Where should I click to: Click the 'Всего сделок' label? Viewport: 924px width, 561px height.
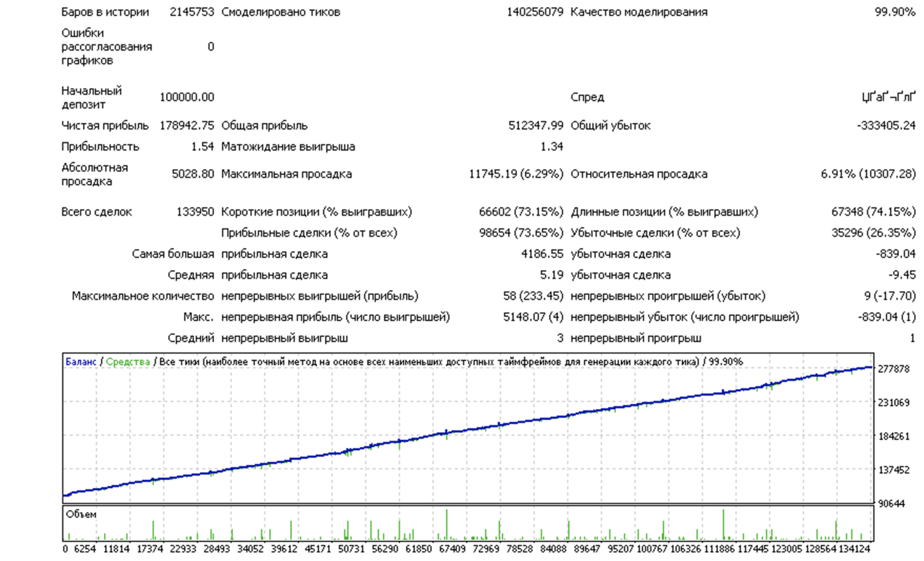[x=97, y=212]
